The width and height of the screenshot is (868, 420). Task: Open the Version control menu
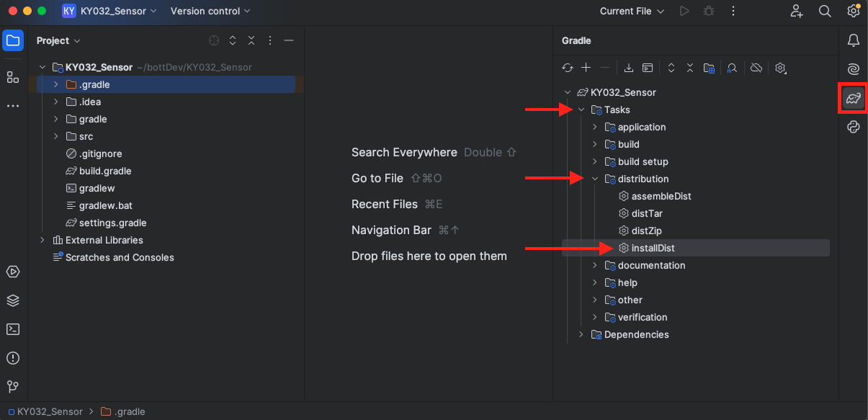point(210,11)
